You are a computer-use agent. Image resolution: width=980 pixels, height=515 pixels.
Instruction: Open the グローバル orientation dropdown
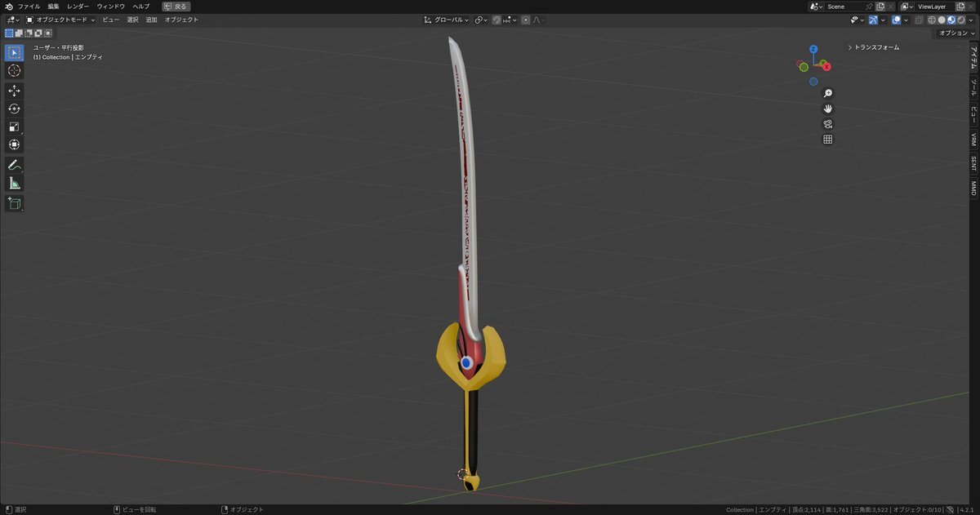447,20
